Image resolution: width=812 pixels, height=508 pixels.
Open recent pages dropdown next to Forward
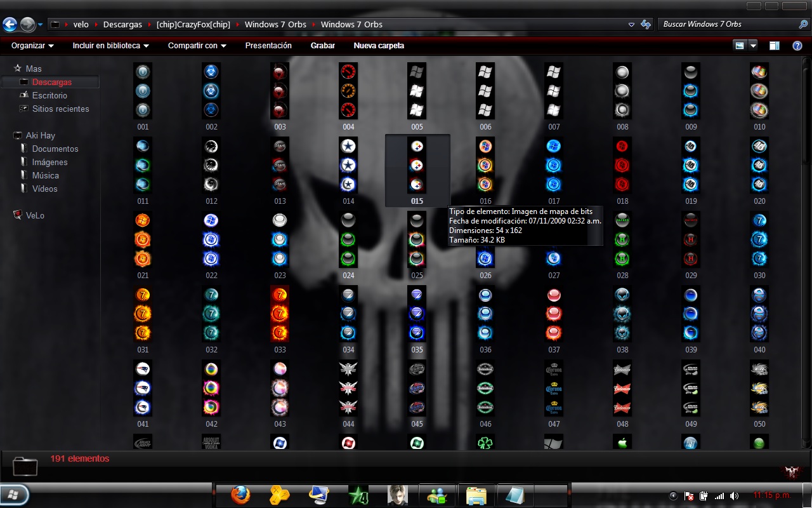(x=41, y=25)
